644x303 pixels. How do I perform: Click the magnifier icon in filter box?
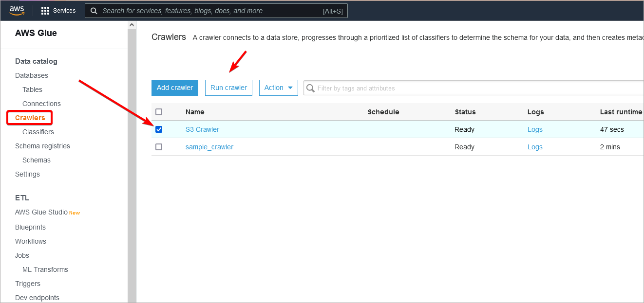(310, 88)
